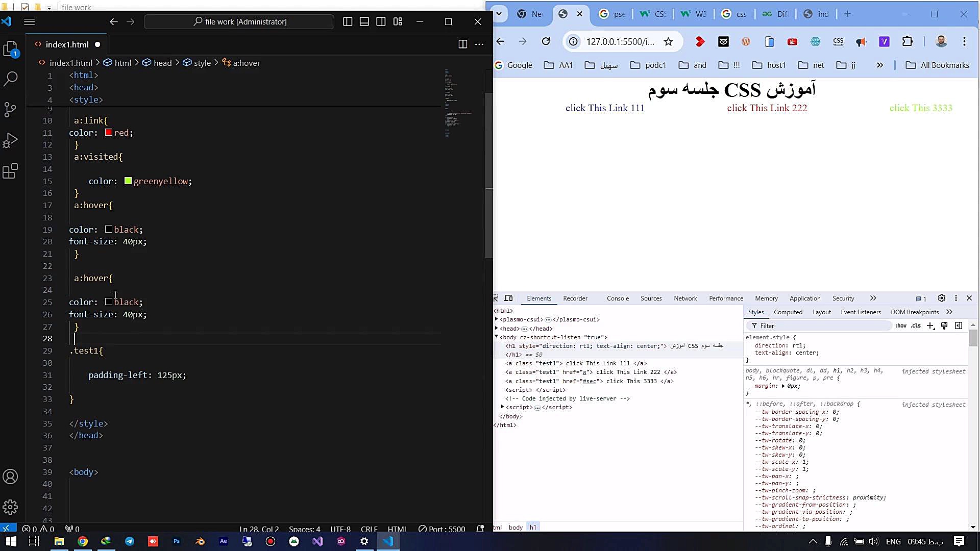980x551 pixels.
Task: Open the Network tab
Action: point(685,298)
